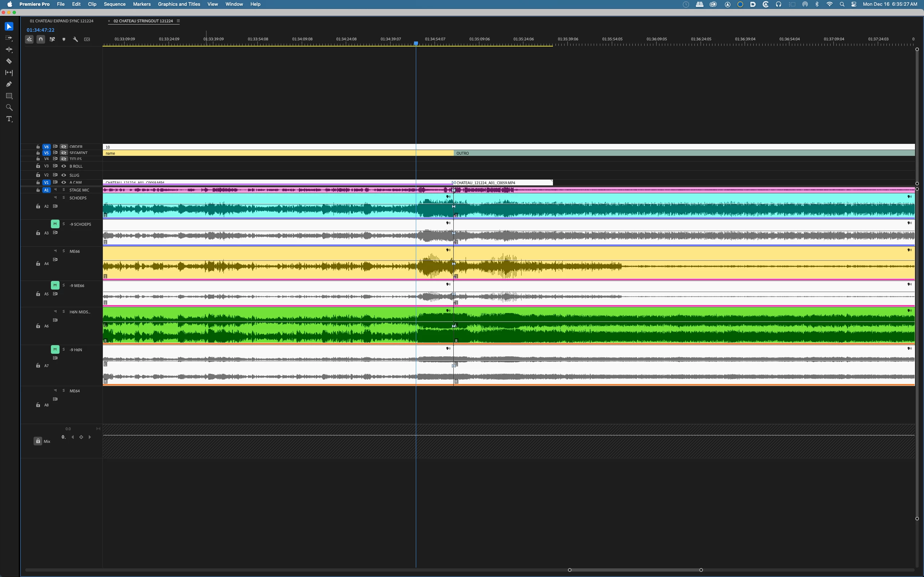Click the playhead timecode 01:34:47:22
Screen dimensions: 924x577
[x=40, y=30]
